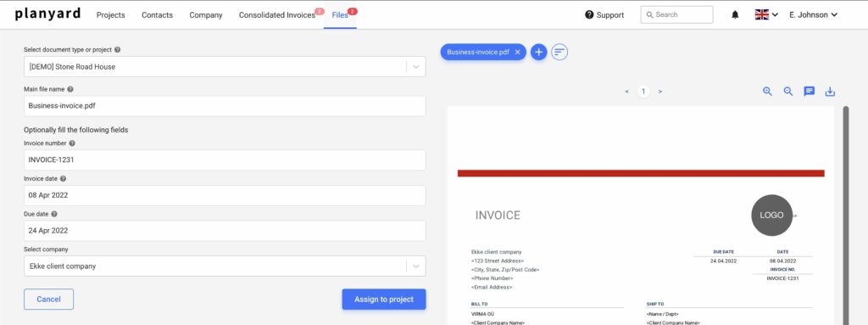Click 'VIRMA OÜ' in preview
Screen dimensions: 868x325
coord(481,314)
